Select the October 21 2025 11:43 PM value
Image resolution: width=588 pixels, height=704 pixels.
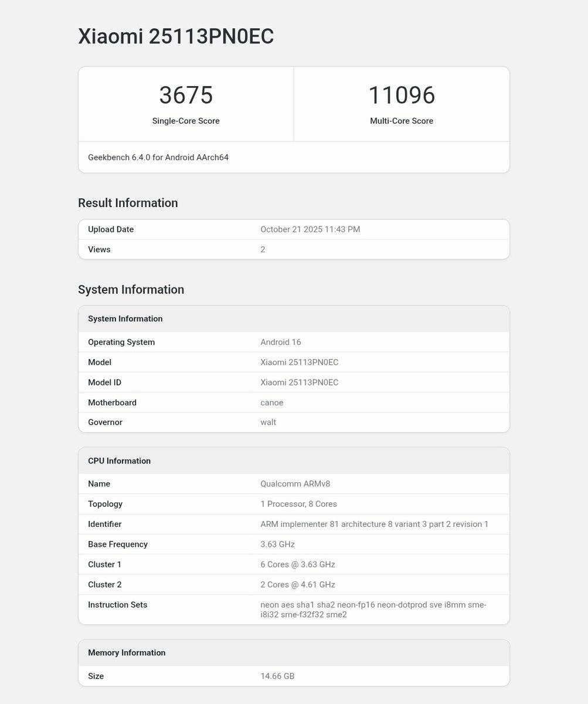(x=310, y=229)
